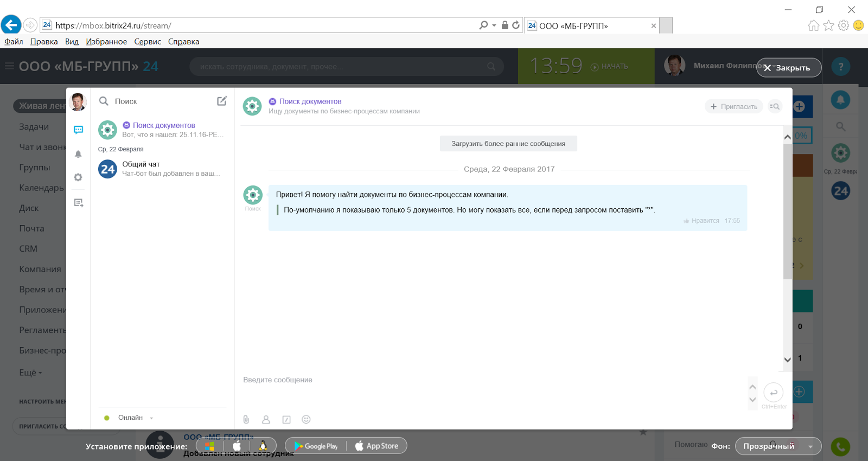Click the Пригласить button
Viewport: 868px width, 461px height.
point(733,106)
